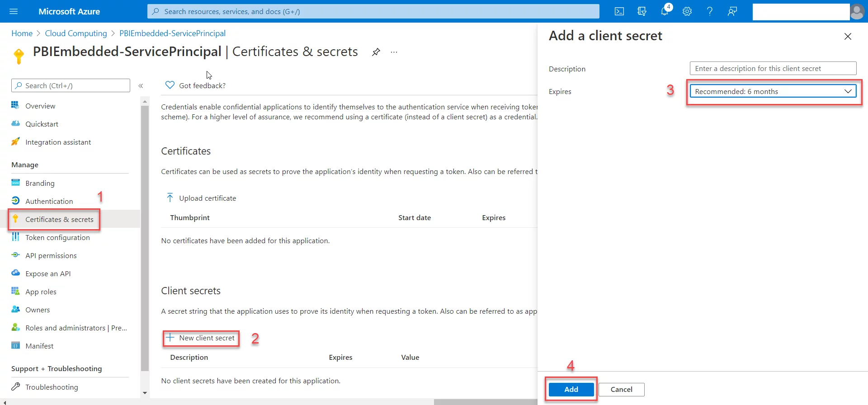
Task: Open the portal hamburger menu
Action: (x=14, y=11)
